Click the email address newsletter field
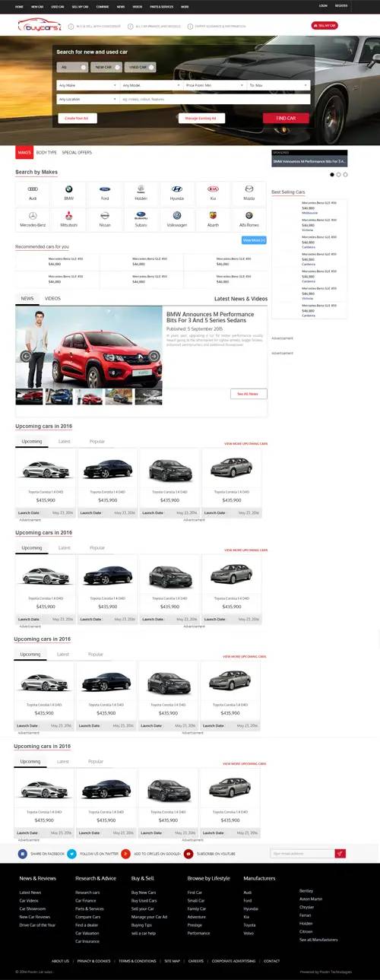 (x=302, y=854)
